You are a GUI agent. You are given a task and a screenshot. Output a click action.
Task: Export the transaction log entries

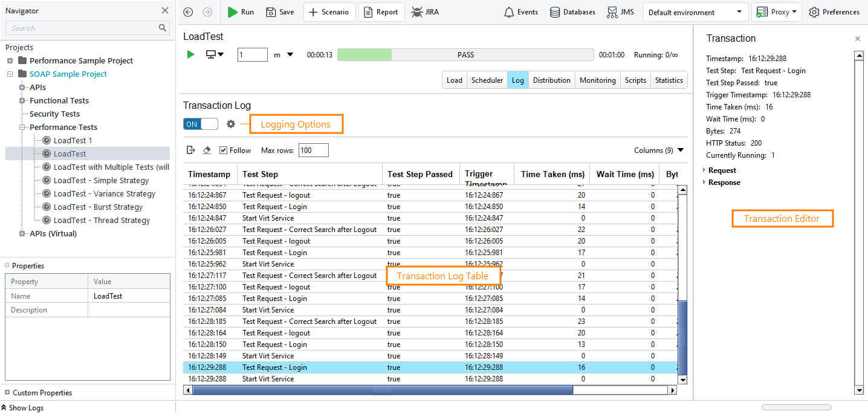point(190,149)
